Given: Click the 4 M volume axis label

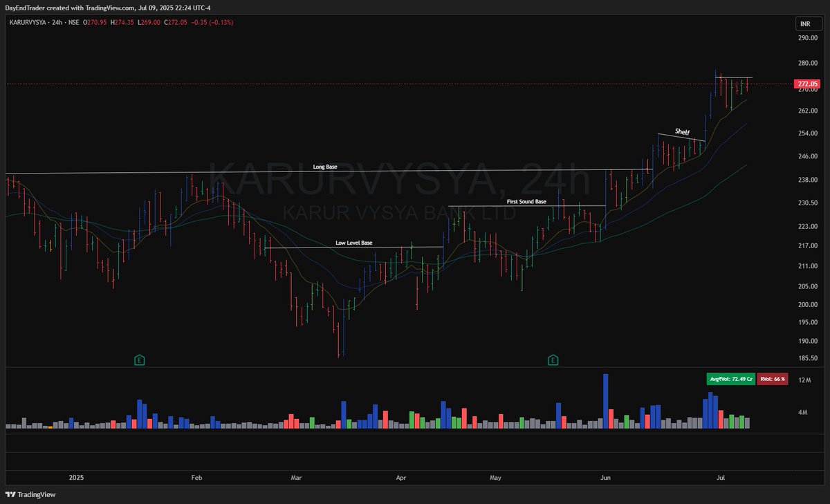Looking at the screenshot, I should click(x=803, y=413).
